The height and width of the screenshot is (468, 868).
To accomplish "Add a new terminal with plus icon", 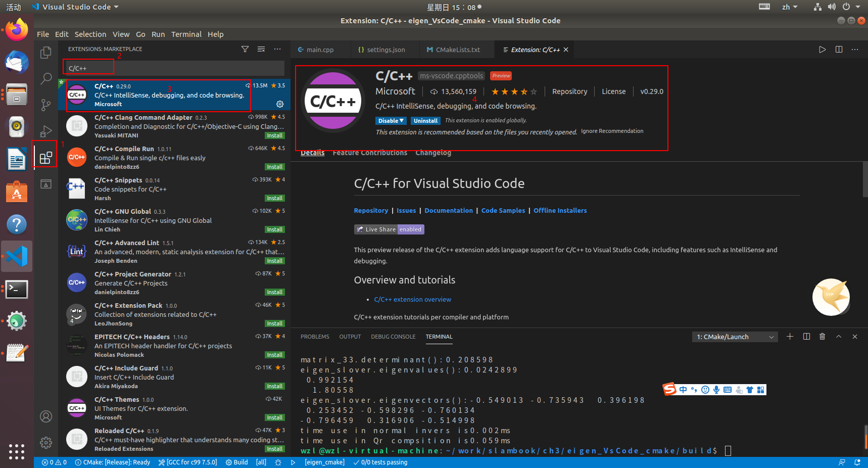I will (x=790, y=337).
